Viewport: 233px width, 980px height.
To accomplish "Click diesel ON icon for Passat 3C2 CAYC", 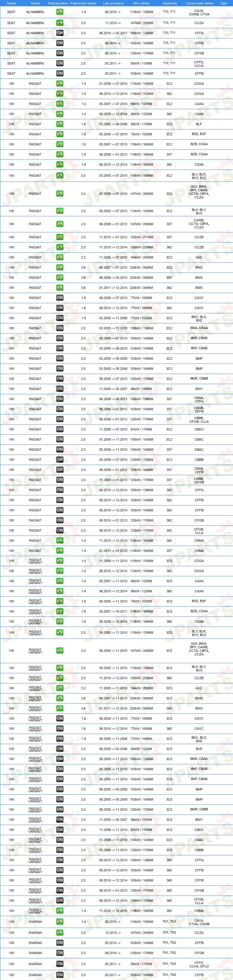I will (60, 298).
